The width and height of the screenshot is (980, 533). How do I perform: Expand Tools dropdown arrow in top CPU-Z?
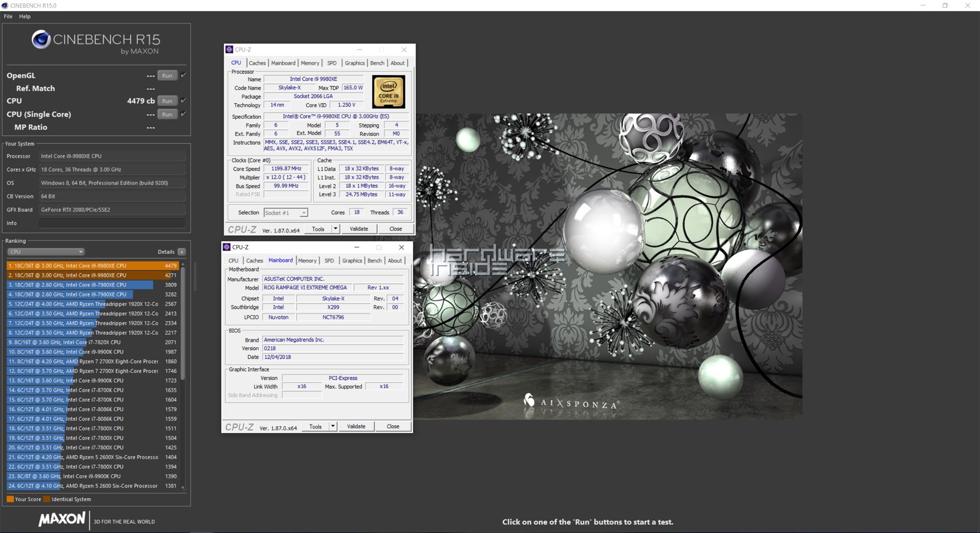[335, 229]
